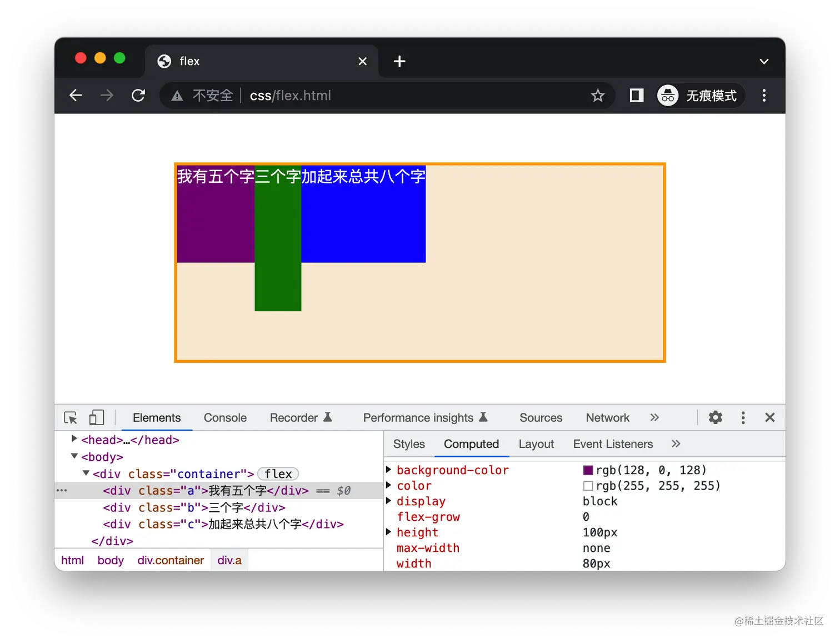
Task: Open the side panel icon in toolbar
Action: 637,96
